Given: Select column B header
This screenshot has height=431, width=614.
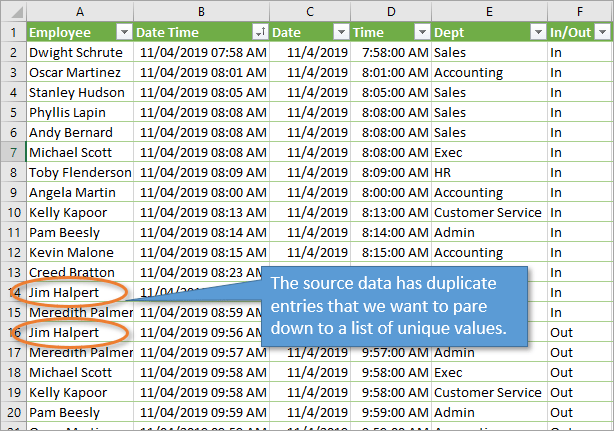Looking at the screenshot, I should pos(202,10).
